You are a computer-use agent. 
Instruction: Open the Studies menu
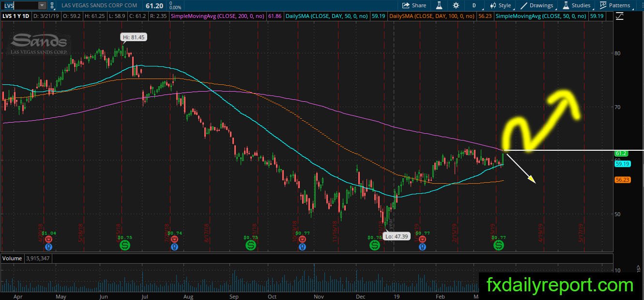577,5
